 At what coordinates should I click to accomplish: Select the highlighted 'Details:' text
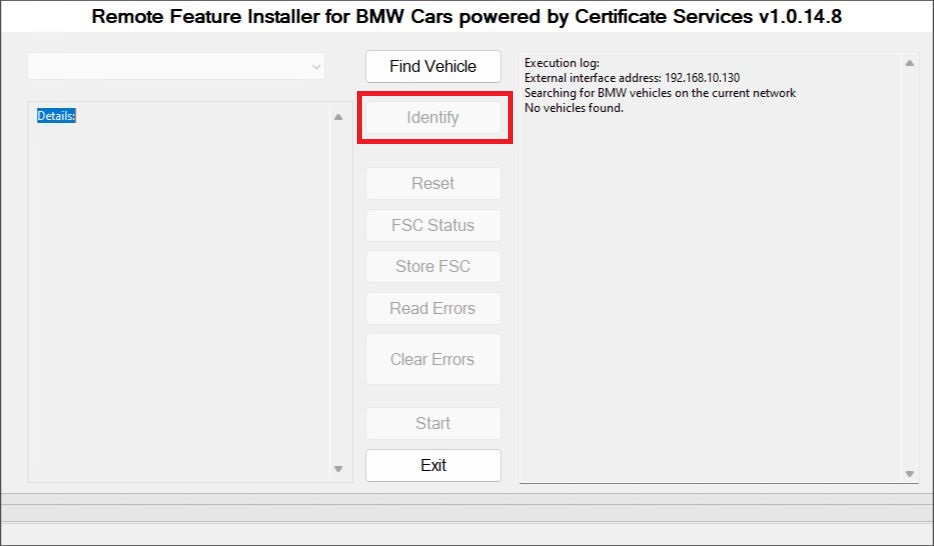(x=56, y=116)
